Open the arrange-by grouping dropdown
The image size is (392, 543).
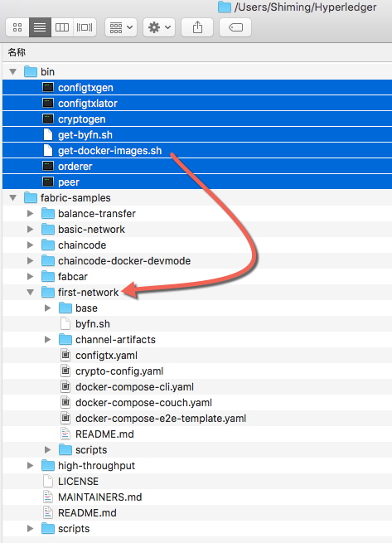121,27
